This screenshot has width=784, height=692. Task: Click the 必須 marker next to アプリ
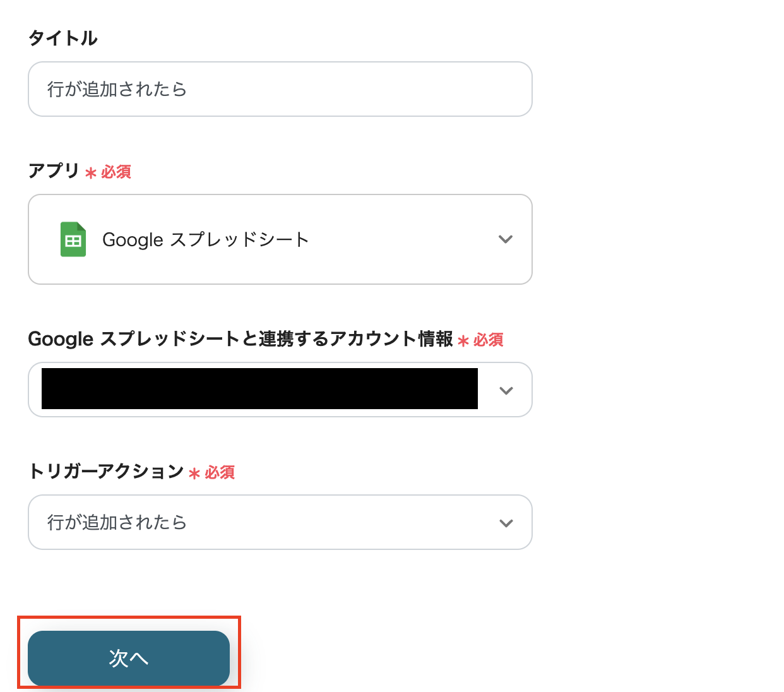[x=116, y=172]
